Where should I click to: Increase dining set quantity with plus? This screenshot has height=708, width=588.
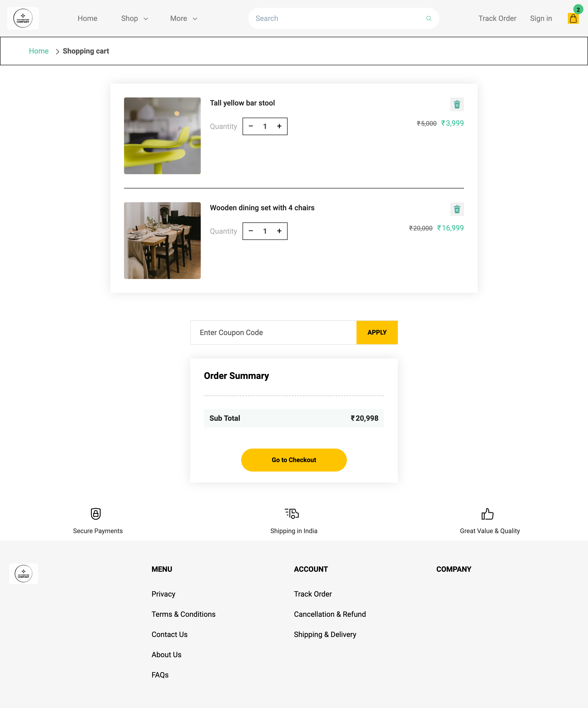(x=279, y=231)
